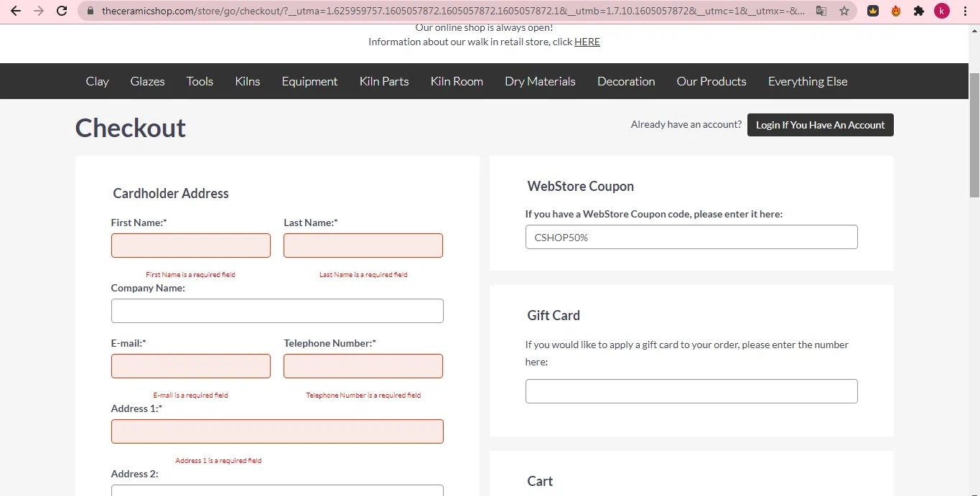This screenshot has height=496, width=980.
Task: Open the Tools menu
Action: [x=200, y=81]
